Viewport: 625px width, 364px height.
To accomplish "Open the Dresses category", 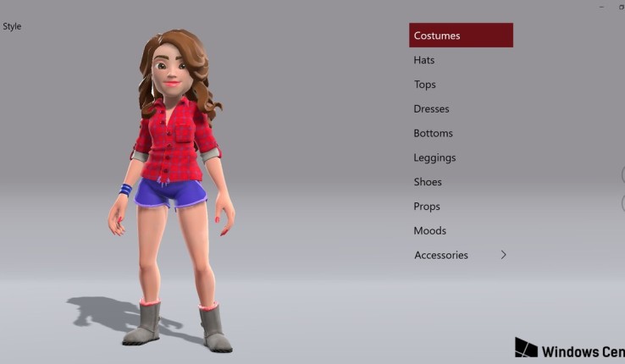I will click(431, 109).
